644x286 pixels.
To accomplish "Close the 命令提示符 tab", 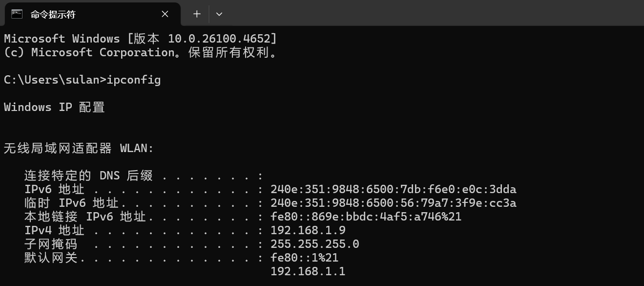I will (x=165, y=14).
